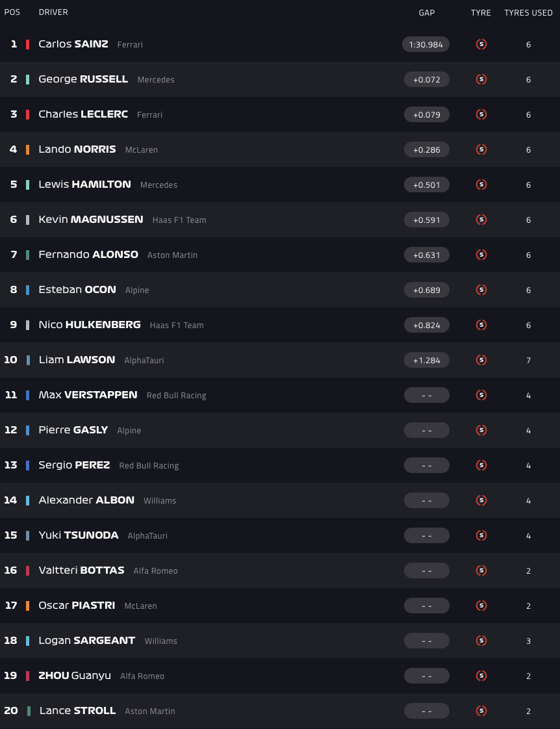Click the tyre icon in Max Verstappen's row
Viewport: 560px width, 729px height.
(x=481, y=395)
